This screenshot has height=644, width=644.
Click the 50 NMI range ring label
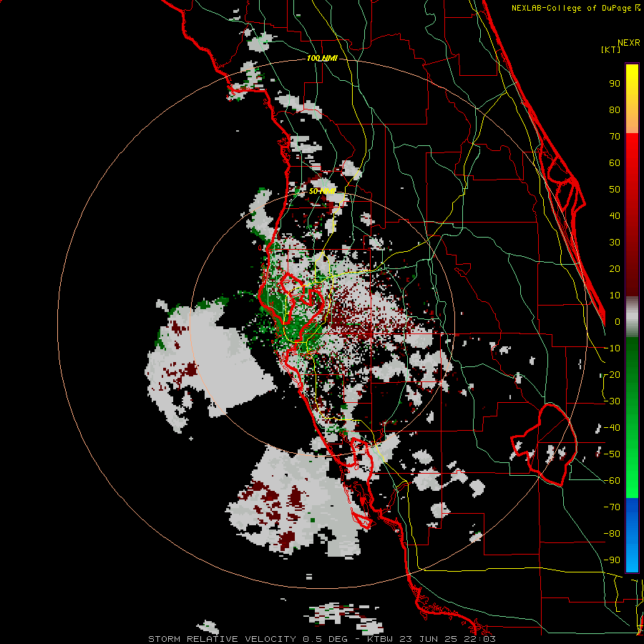(321, 191)
